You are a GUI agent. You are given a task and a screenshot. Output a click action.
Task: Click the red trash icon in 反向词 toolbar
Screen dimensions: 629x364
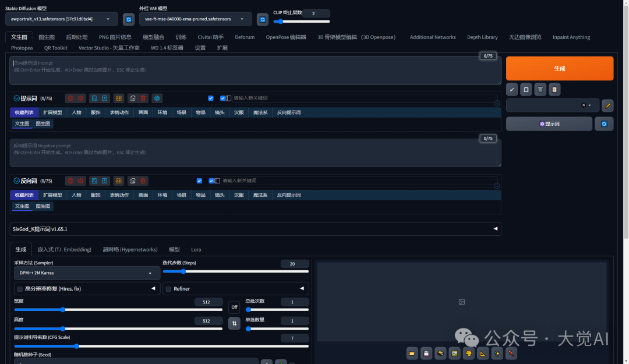143,181
